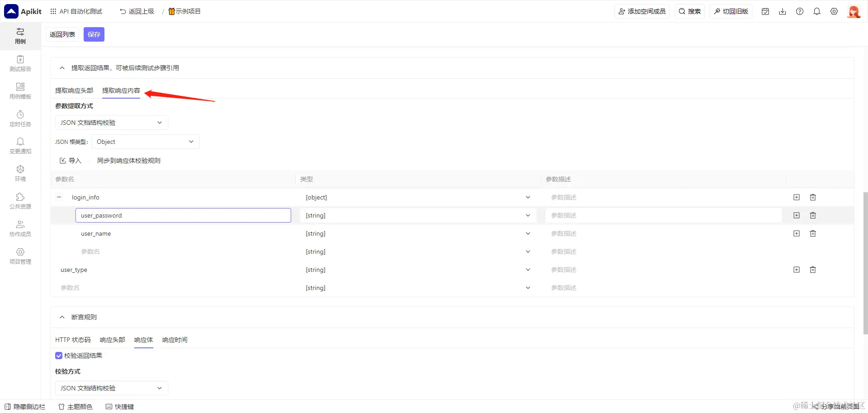Click the 切回旧版 button
Screen dimensions: 868x413
(x=731, y=11)
